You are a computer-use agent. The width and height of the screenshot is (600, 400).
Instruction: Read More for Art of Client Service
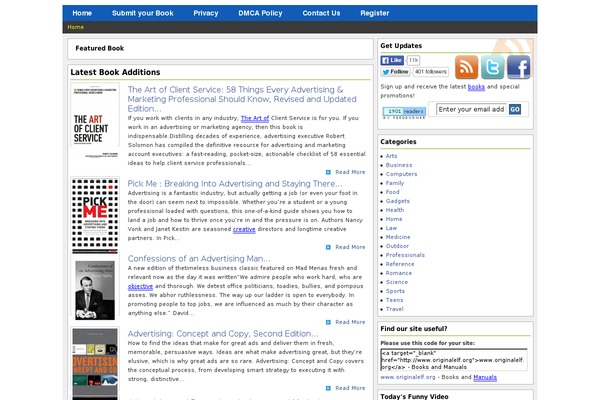click(x=350, y=172)
